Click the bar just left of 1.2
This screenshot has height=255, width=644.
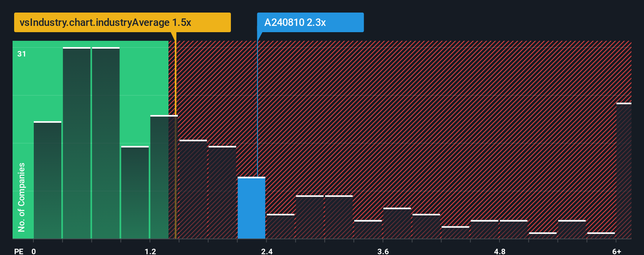pos(135,192)
